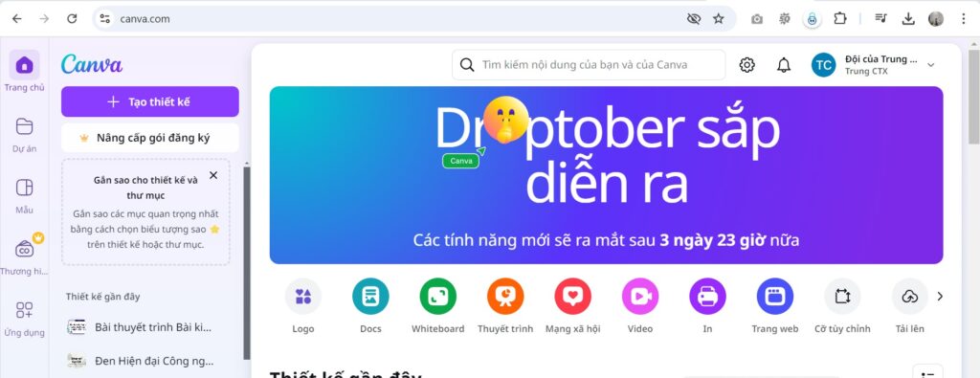Click the eye-slash icon in address bar
This screenshot has height=378, width=980.
coord(694,19)
